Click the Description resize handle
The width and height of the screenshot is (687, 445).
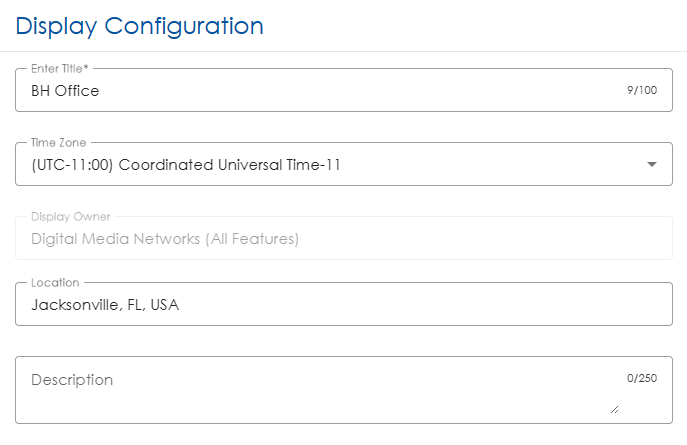[x=614, y=409]
